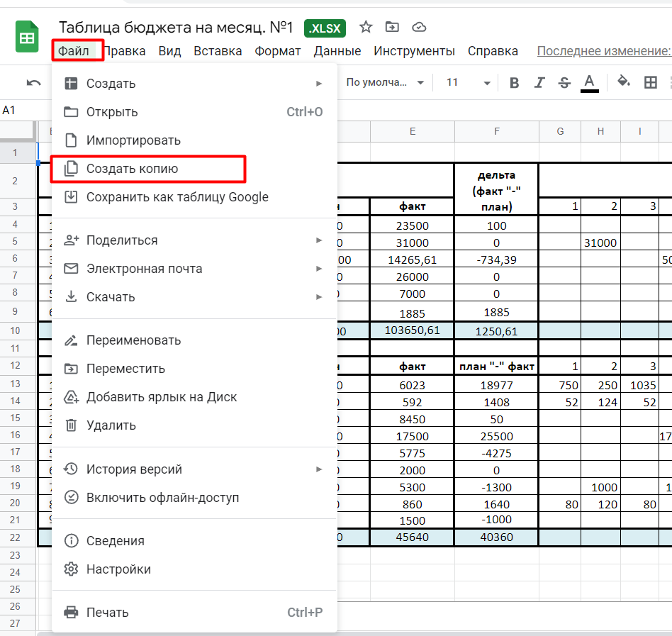Click the Google Sheets home icon

click(28, 38)
